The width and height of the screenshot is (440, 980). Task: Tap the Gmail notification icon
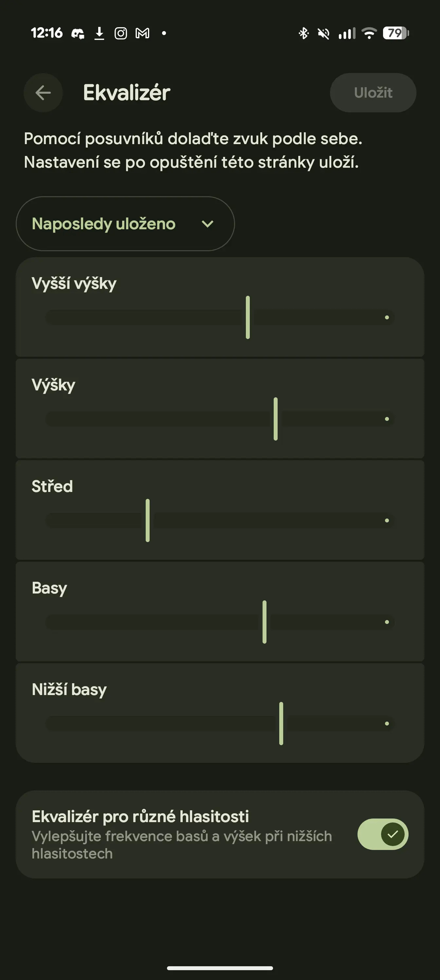point(142,33)
